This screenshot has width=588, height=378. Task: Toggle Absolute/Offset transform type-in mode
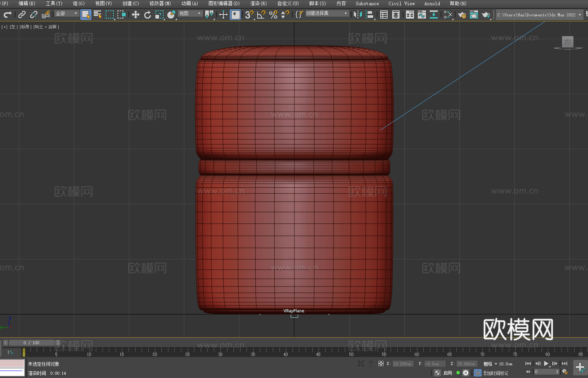click(381, 364)
